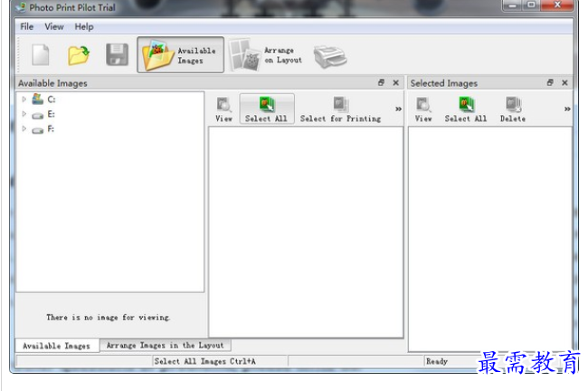The height and width of the screenshot is (391, 588).
Task: Maximize the Photo Print Pilot window
Action: [531, 5]
